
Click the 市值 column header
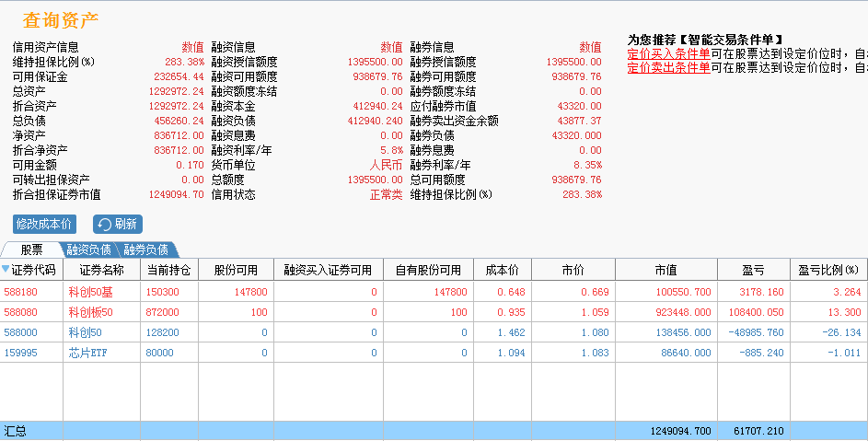[665, 270]
